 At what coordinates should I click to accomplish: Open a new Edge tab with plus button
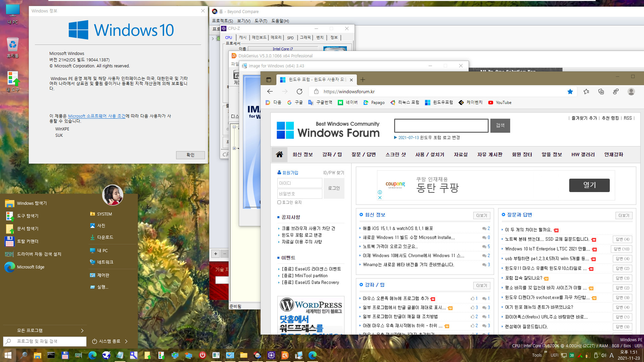click(363, 80)
